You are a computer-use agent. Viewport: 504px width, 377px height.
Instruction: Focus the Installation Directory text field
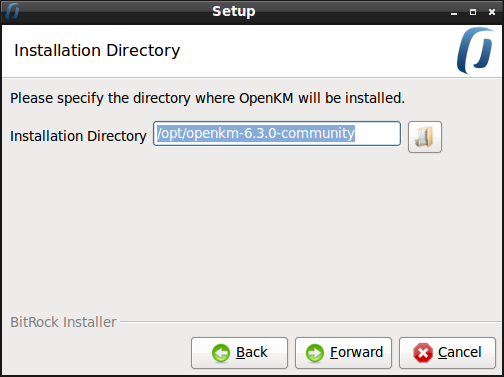click(x=277, y=133)
